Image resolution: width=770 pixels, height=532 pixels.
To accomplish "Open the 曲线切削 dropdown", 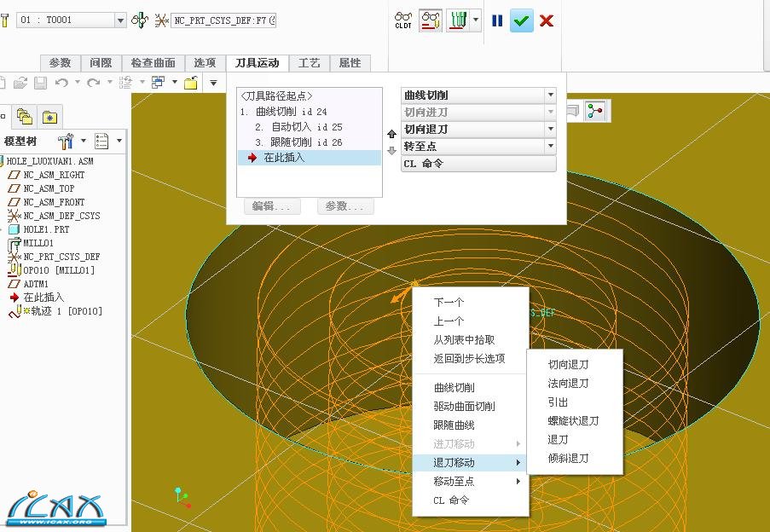I will tap(551, 95).
